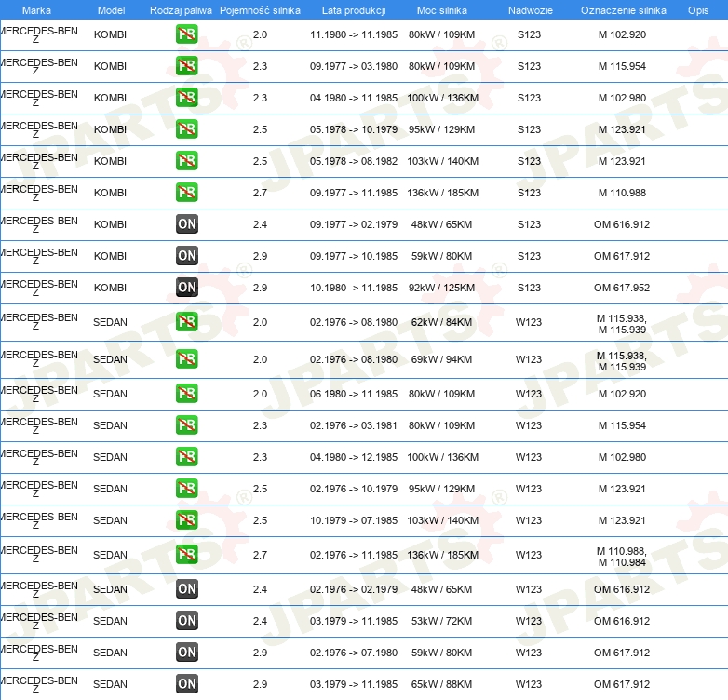Click the PB icon in the SEDAN 62kW / 84KM row

[187, 322]
